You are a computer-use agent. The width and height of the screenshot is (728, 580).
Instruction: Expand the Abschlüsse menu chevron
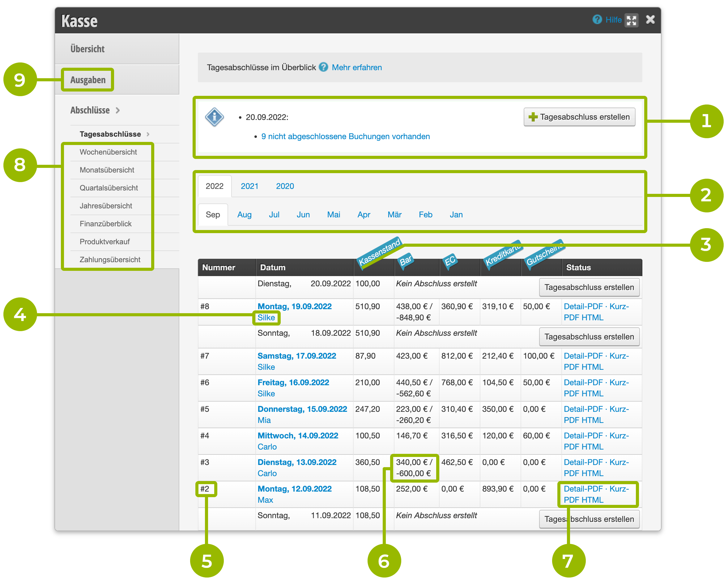(117, 110)
